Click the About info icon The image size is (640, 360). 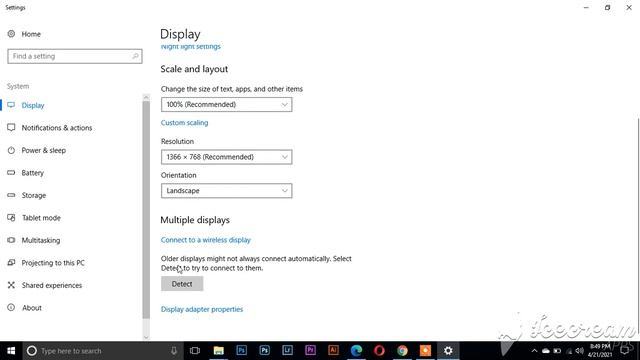[x=11, y=307]
